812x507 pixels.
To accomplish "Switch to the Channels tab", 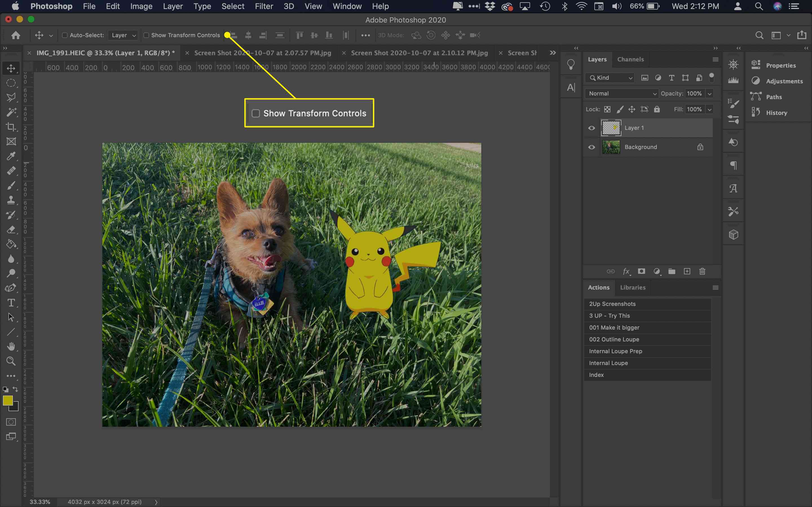I will point(631,58).
